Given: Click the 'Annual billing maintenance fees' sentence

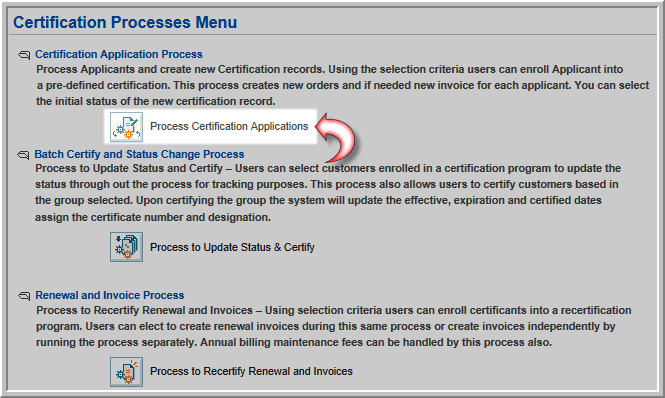Looking at the screenshot, I should [376, 342].
